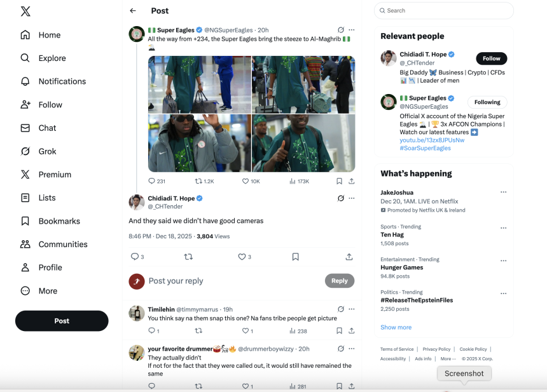The width and height of the screenshot is (547, 392).
Task: Open the more menu on the JakeJoshua trend
Action: point(503,192)
